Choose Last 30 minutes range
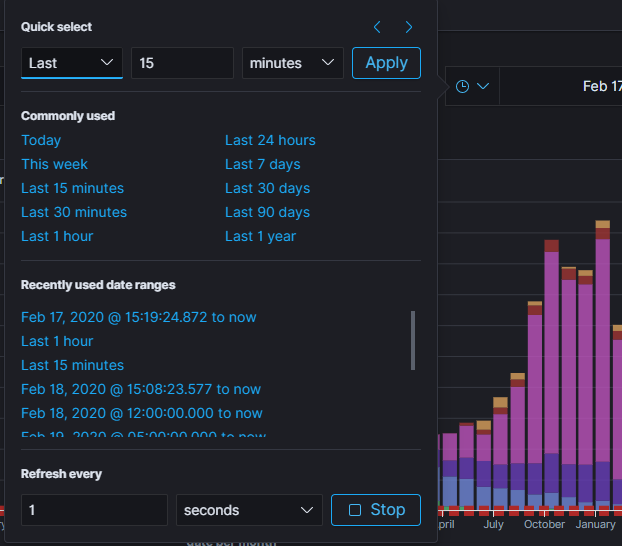Image resolution: width=622 pixels, height=546 pixels. [x=74, y=212]
